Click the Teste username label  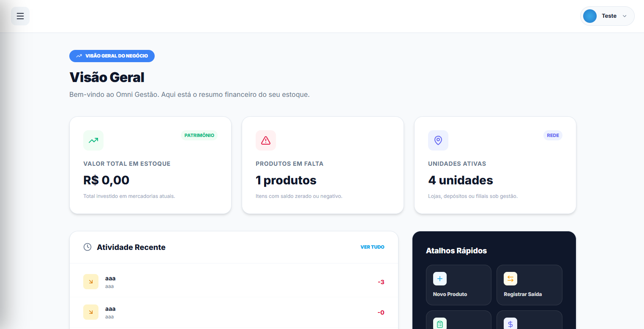click(x=609, y=16)
